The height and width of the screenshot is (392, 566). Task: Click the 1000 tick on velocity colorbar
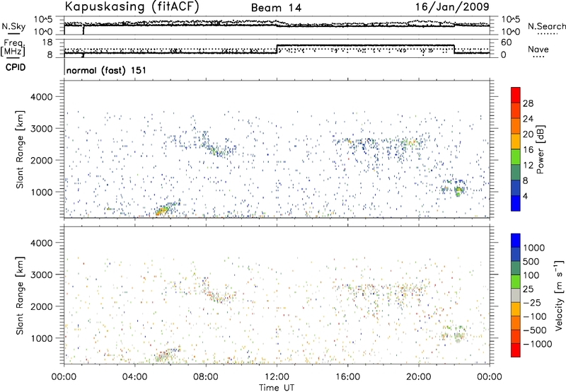click(534, 248)
